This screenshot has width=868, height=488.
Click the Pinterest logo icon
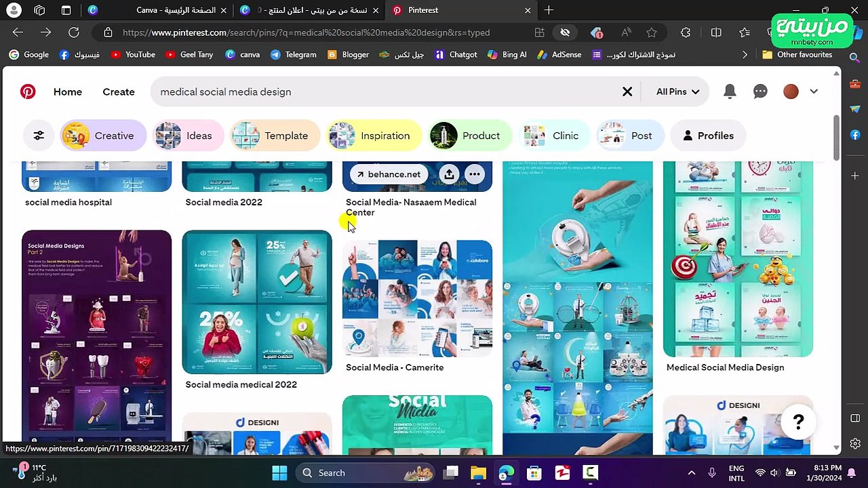(28, 91)
